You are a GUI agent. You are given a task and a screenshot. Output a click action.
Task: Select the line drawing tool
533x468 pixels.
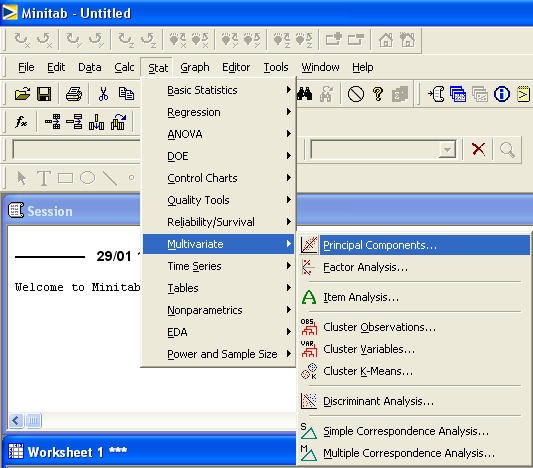coord(110,178)
